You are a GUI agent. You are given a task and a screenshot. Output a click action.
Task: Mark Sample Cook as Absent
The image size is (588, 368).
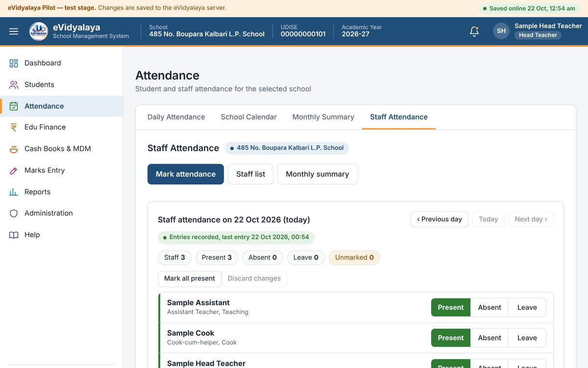point(490,338)
